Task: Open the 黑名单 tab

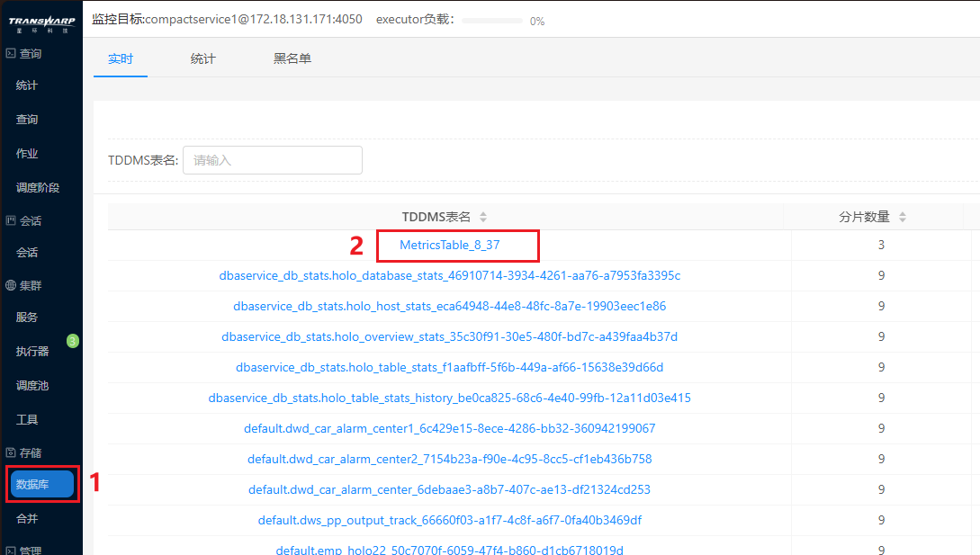Action: tap(292, 59)
